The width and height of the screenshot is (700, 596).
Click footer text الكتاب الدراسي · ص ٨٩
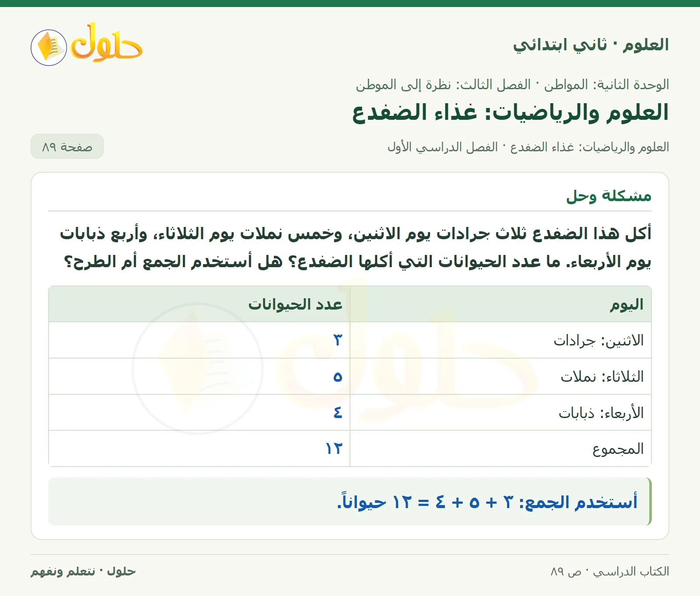(610, 572)
